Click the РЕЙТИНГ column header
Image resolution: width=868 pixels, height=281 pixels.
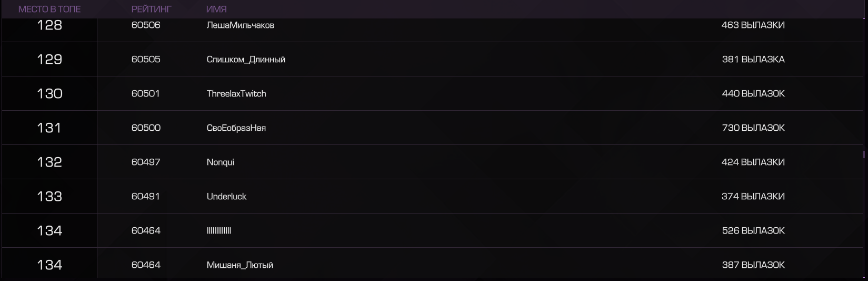(152, 9)
